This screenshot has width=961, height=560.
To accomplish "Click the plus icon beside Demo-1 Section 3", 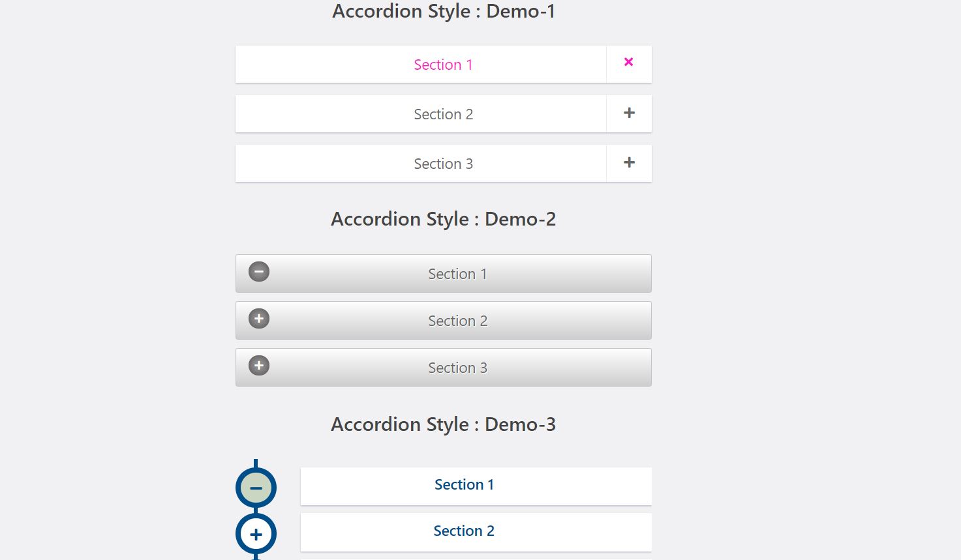I will pyautogui.click(x=629, y=163).
